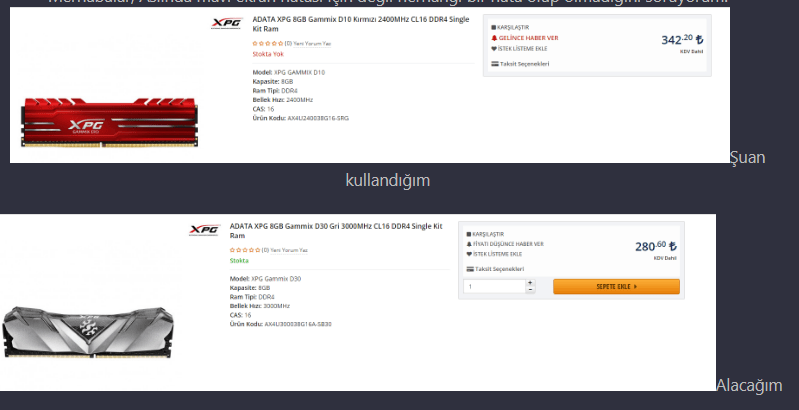799x410 pixels.
Task: Click the word Alacağım in the post
Action: click(x=749, y=386)
